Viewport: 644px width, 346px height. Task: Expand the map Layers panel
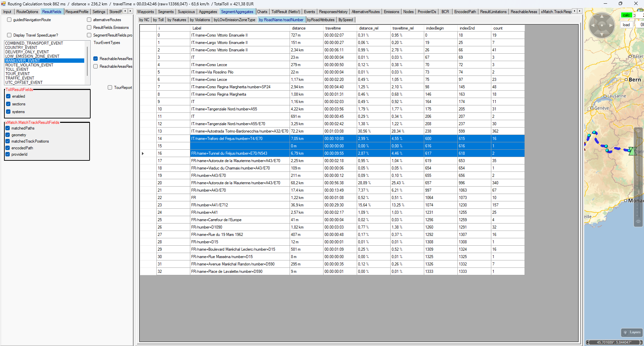[x=632, y=332]
